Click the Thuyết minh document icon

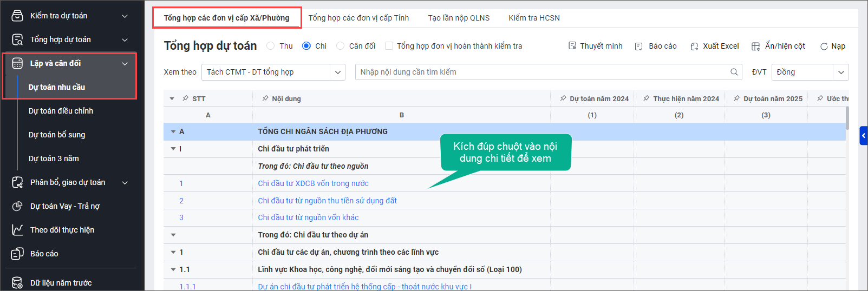[572, 46]
